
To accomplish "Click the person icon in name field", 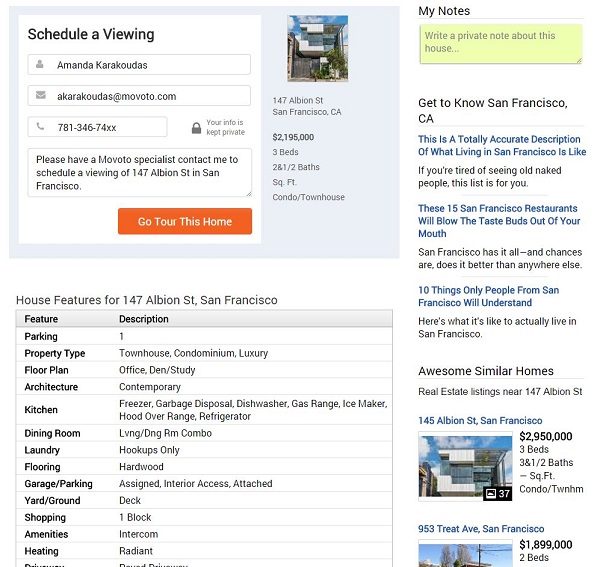I will pos(39,64).
